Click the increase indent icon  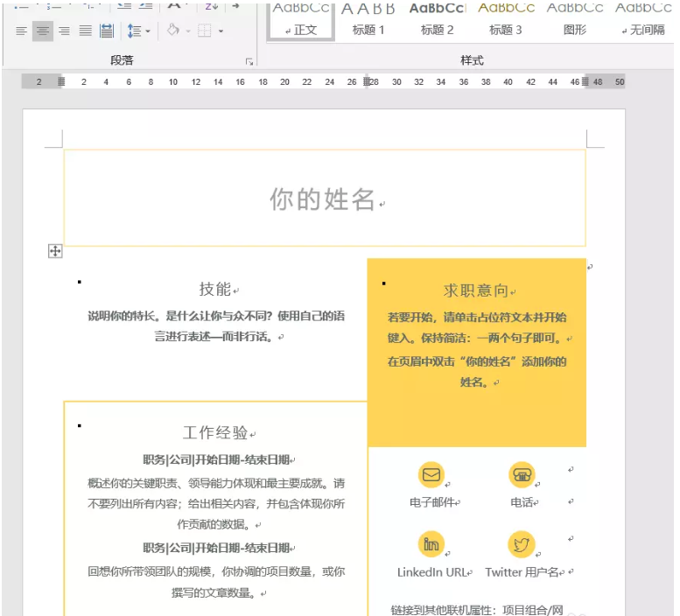[146, 4]
